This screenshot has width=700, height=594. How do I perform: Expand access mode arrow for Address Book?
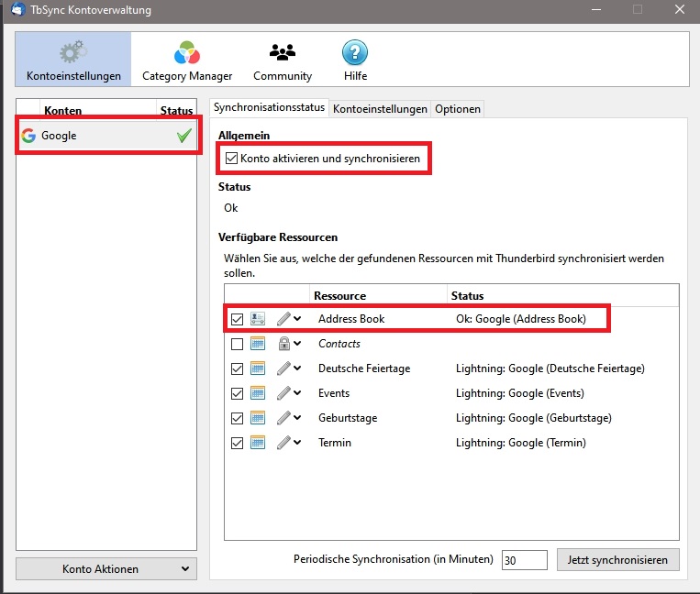297,318
